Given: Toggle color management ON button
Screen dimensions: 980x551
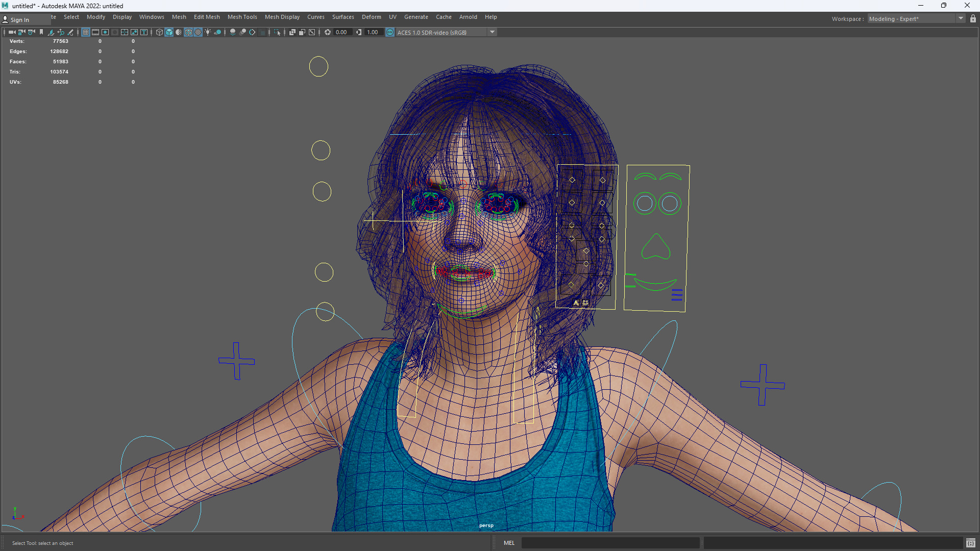Looking at the screenshot, I should coord(390,32).
